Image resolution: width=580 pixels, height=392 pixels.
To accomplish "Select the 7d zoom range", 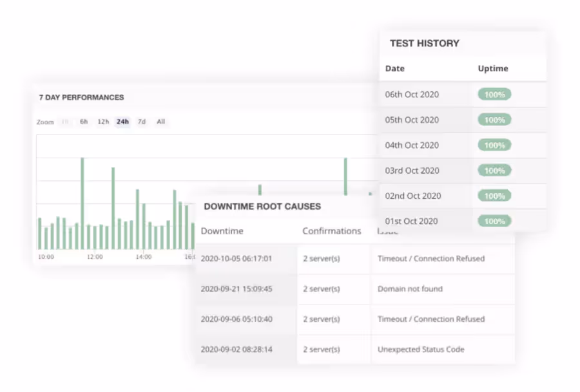I will pos(142,122).
